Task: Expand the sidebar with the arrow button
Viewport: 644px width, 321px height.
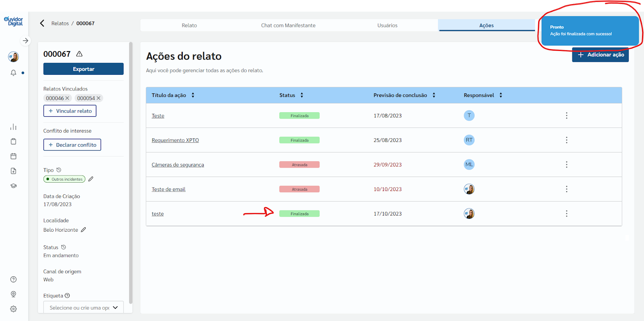Action: [25, 41]
